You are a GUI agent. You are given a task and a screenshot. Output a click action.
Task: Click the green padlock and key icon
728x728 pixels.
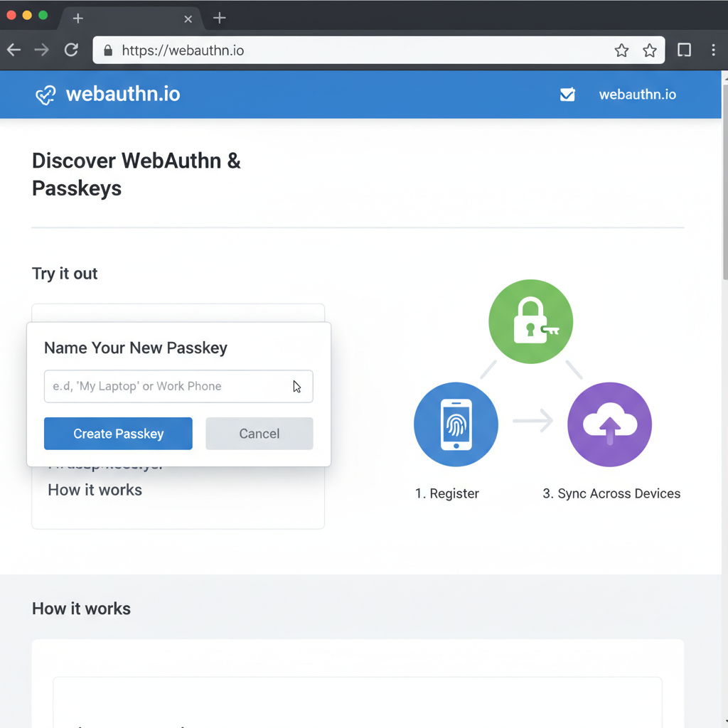(x=530, y=321)
